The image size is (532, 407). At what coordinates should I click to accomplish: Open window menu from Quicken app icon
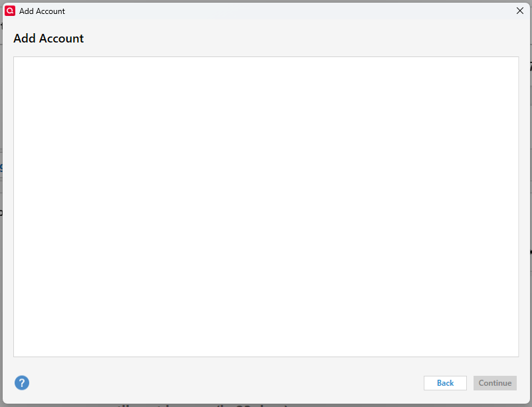pos(10,11)
